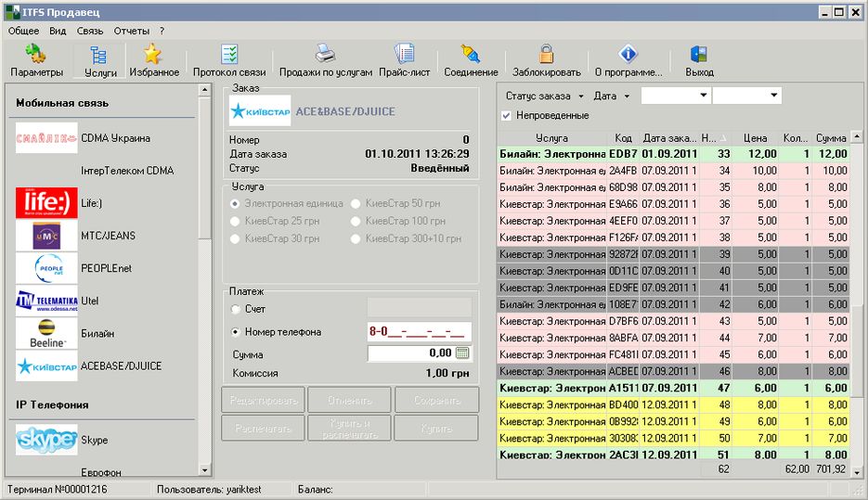This screenshot has width=868, height=500.
Task: Select order row number 42 Билайн
Action: 673,304
